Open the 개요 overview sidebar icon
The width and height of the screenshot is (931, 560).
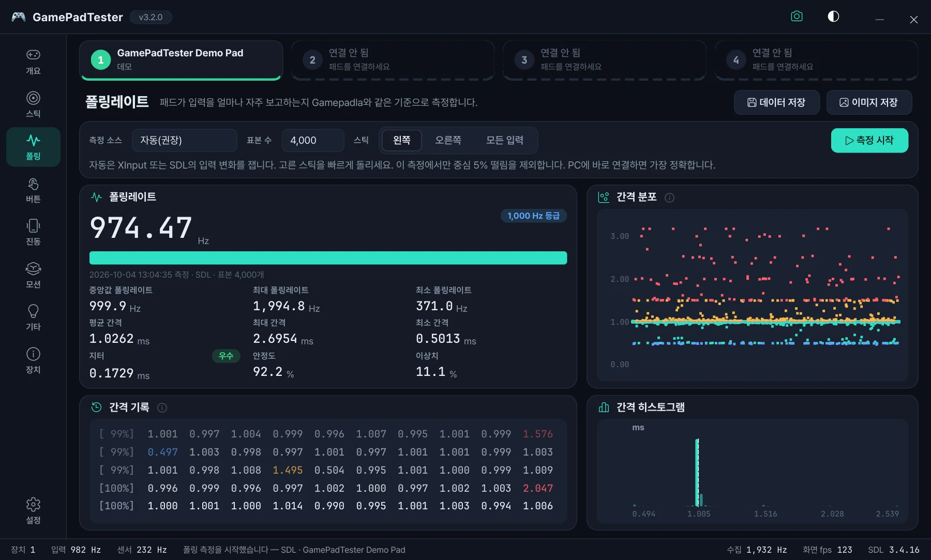coord(33,62)
